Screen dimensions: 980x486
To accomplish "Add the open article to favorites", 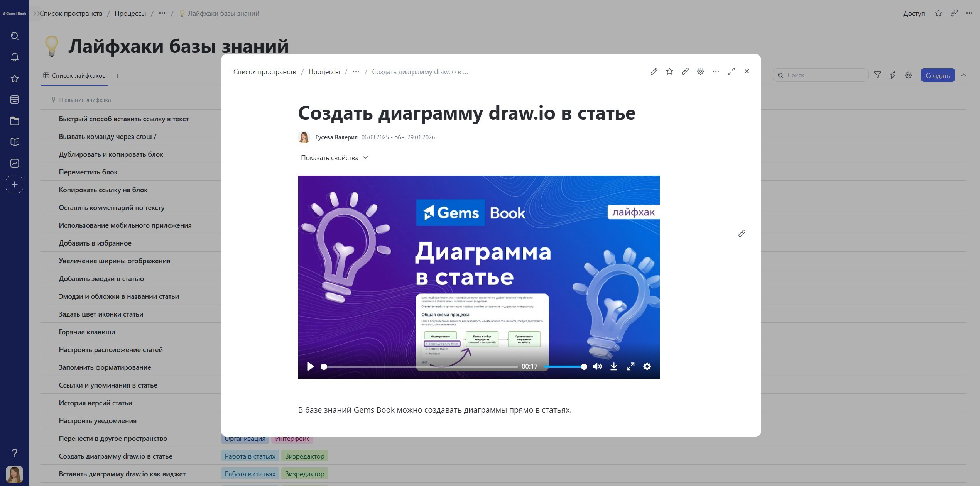I will point(669,71).
